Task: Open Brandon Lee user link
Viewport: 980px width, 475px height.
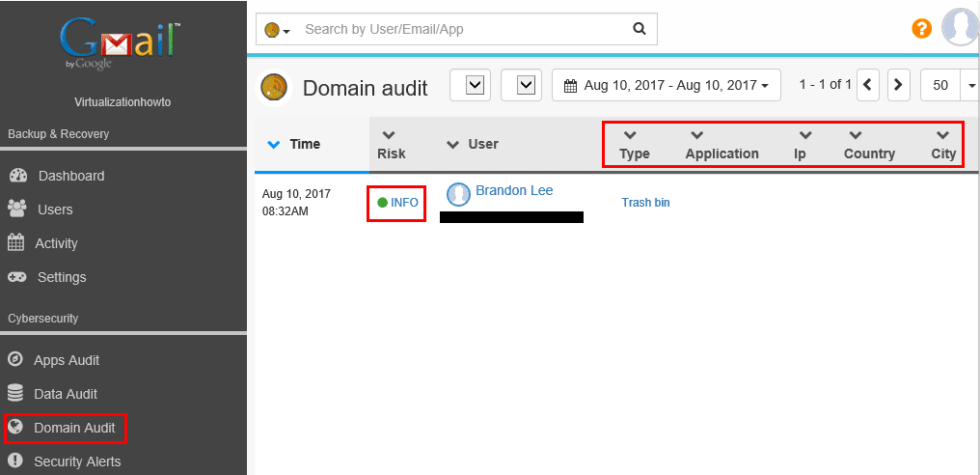Action: coord(514,190)
